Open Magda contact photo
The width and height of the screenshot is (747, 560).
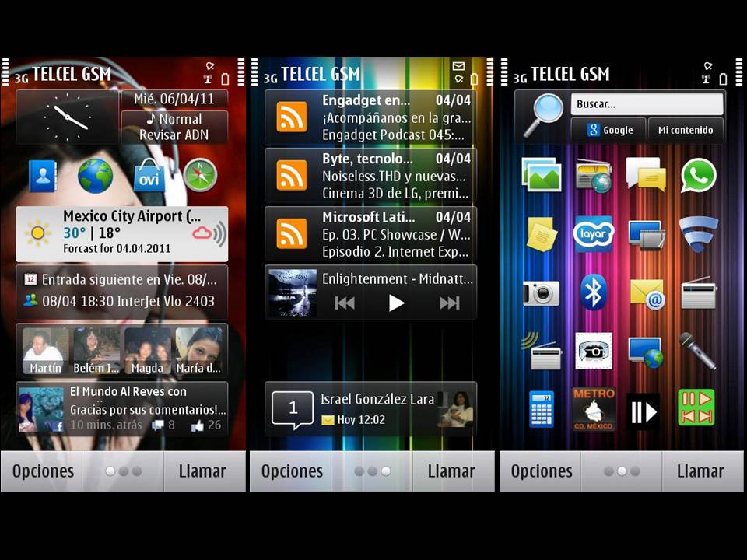pyautogui.click(x=147, y=351)
